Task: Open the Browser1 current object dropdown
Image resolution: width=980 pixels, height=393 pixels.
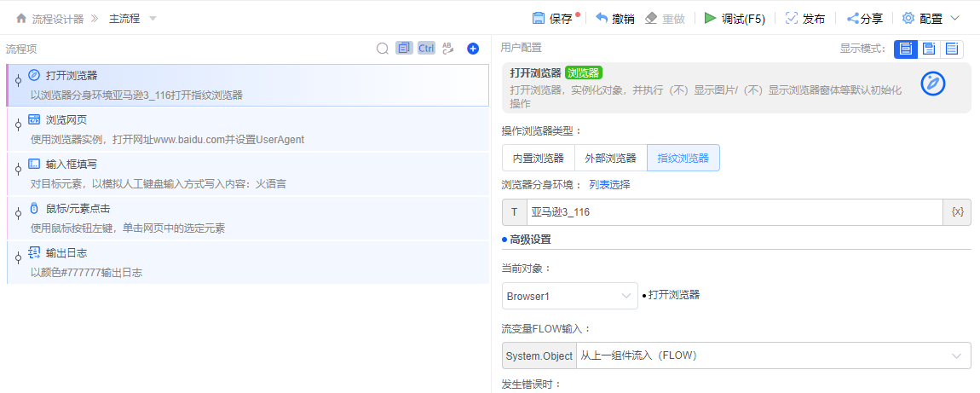Action: [x=569, y=296]
